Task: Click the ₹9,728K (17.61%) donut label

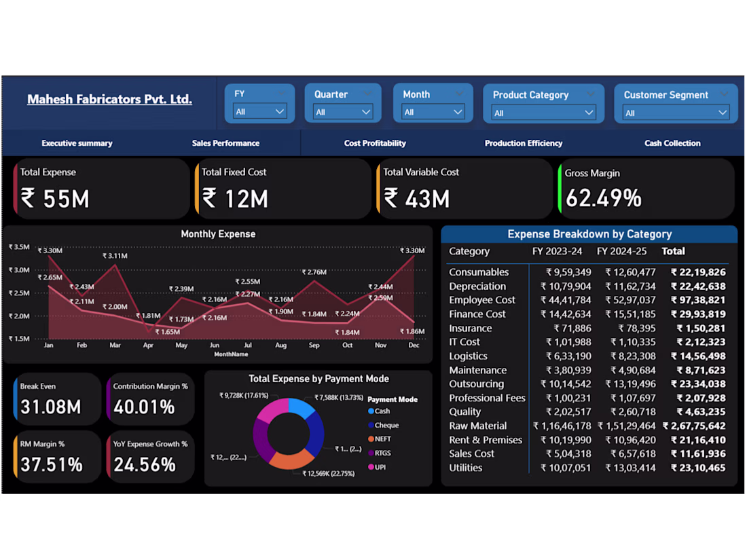Action: 243,395
